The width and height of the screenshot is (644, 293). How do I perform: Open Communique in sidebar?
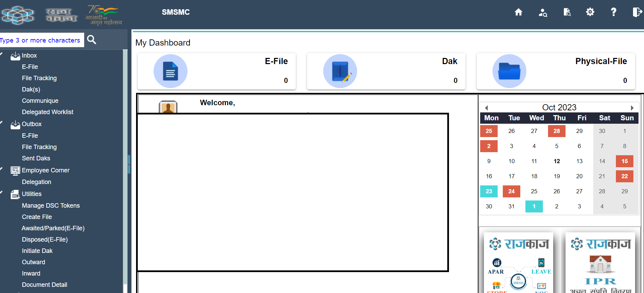point(40,101)
